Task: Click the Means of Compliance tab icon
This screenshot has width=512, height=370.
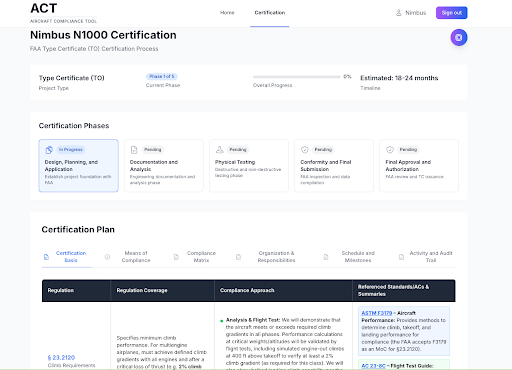Action: point(107,257)
